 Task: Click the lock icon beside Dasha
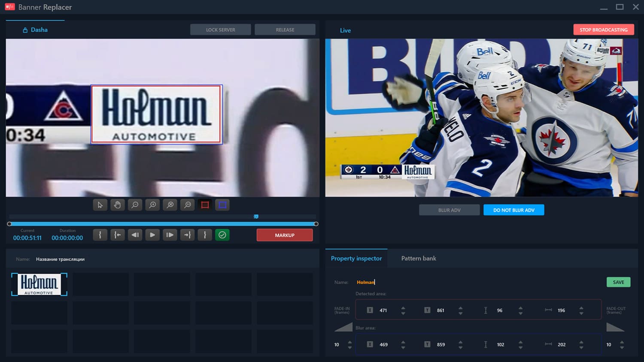tap(25, 30)
